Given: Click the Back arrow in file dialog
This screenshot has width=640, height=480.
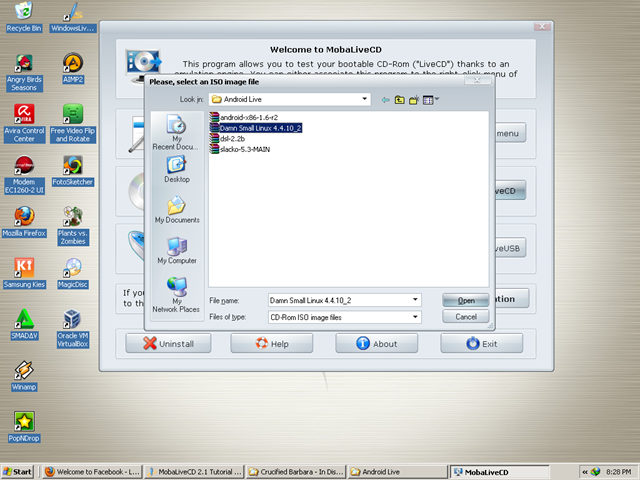Looking at the screenshot, I should 385,100.
